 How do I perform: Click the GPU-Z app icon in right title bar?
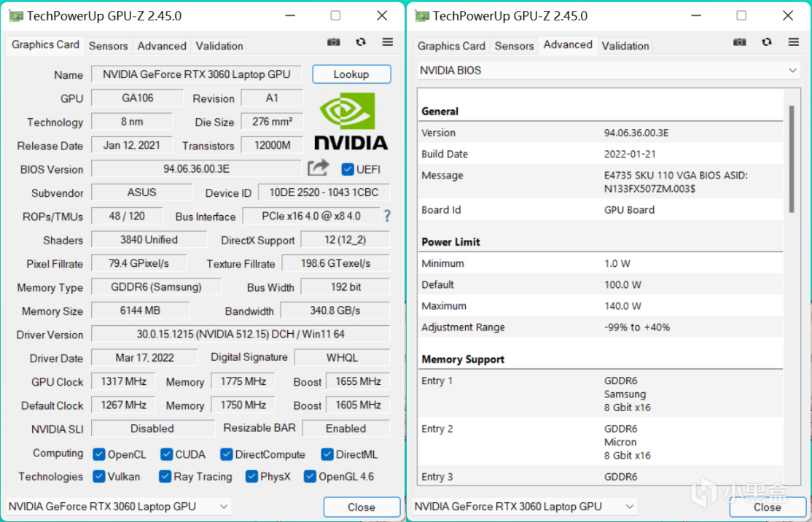click(422, 16)
